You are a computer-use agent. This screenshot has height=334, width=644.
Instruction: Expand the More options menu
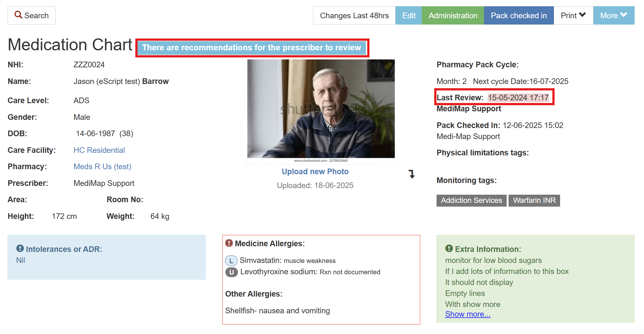point(613,15)
